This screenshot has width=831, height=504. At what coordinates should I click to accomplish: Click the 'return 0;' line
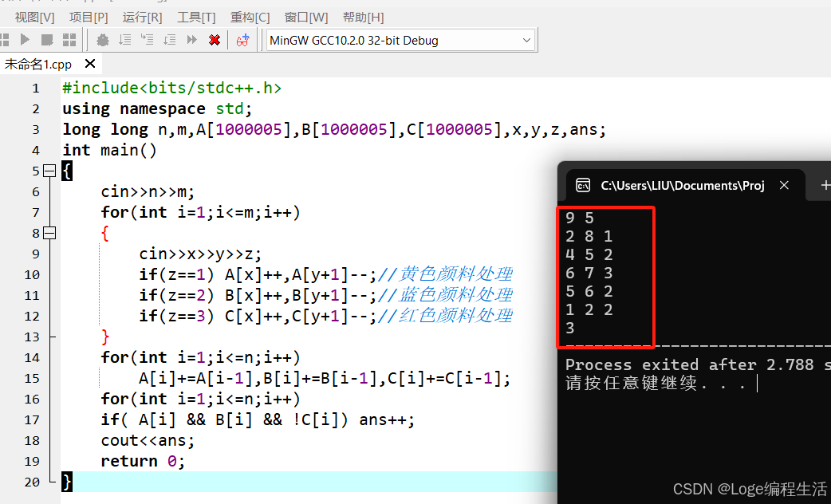tap(143, 461)
